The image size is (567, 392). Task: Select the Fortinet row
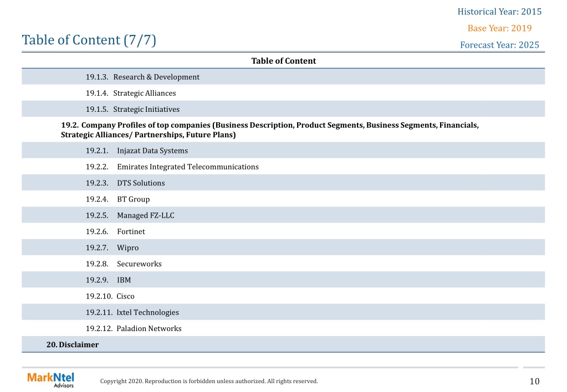point(283,231)
